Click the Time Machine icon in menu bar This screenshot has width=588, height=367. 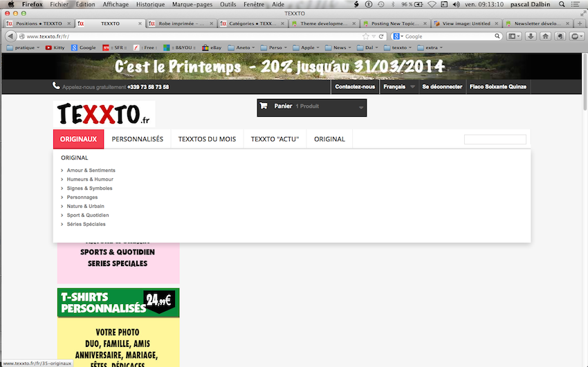click(381, 5)
